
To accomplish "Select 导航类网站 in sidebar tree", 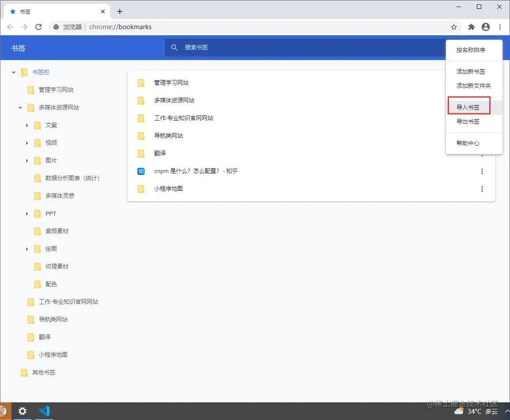I will [53, 320].
